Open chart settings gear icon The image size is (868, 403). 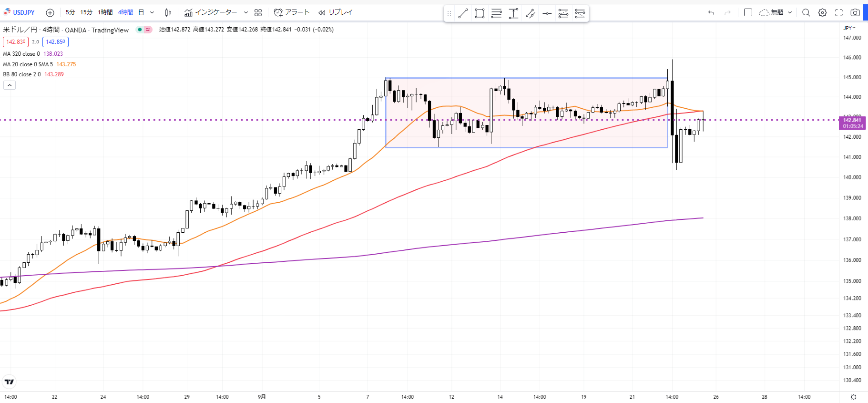tap(822, 13)
